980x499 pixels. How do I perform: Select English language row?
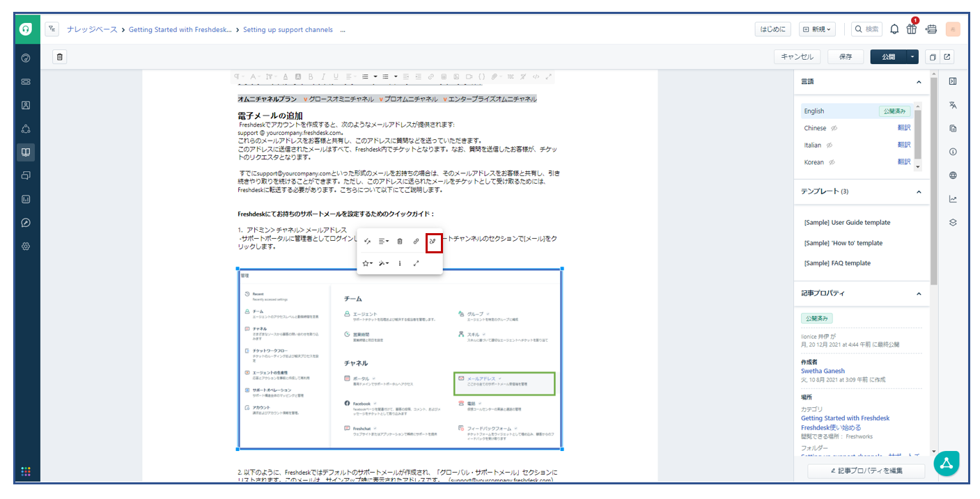coord(856,111)
